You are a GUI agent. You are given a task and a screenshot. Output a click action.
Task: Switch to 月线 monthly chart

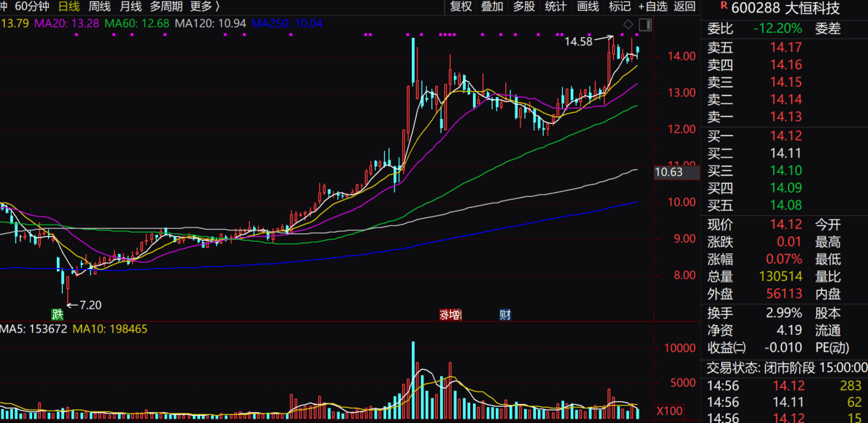[x=130, y=7]
